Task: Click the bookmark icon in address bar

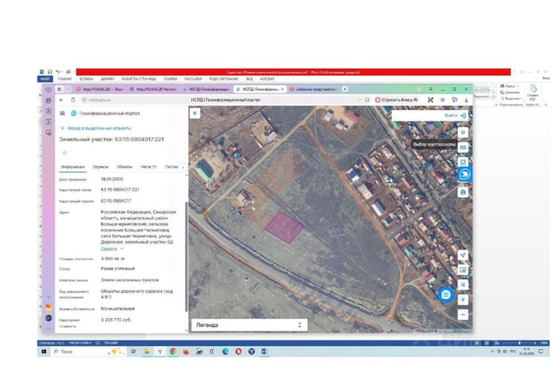Action: 367,100
